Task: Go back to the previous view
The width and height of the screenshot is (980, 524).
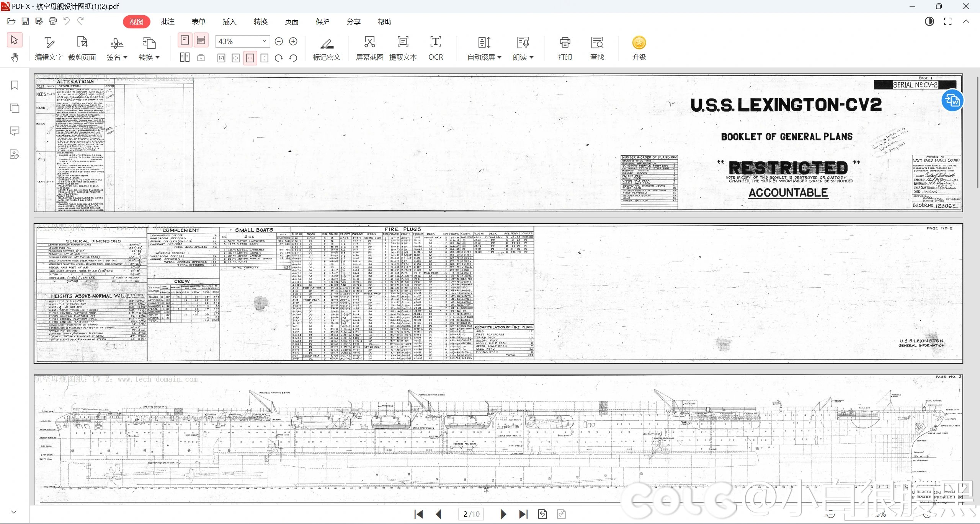Action: pyautogui.click(x=542, y=514)
